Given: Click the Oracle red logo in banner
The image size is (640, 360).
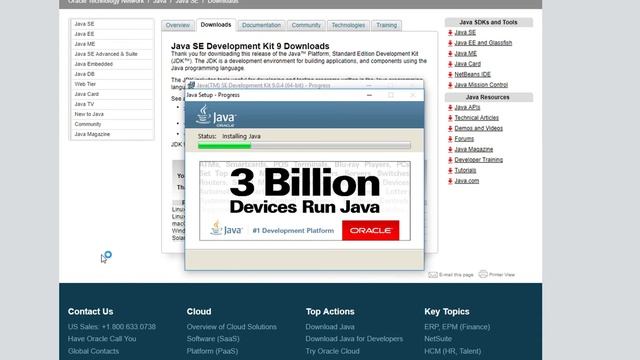Looking at the screenshot, I should point(371,231).
